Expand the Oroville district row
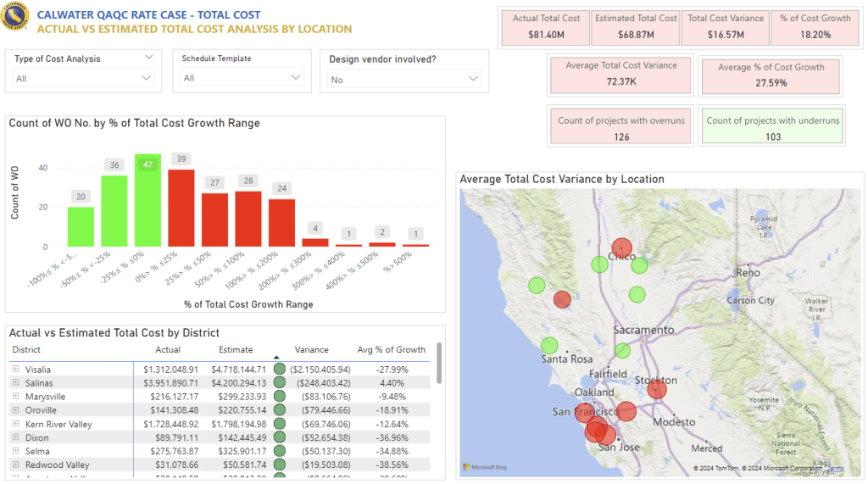This screenshot has width=868, height=484. click(x=15, y=410)
